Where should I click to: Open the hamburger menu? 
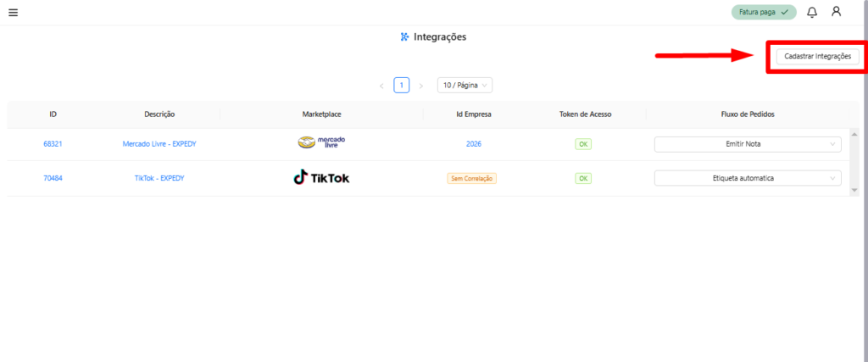coord(13,12)
